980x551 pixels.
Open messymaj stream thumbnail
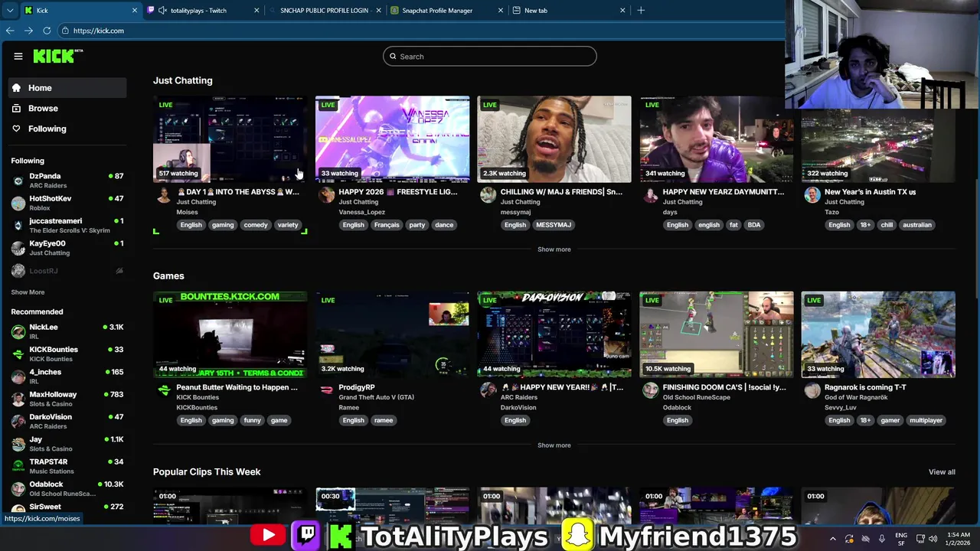coord(554,139)
